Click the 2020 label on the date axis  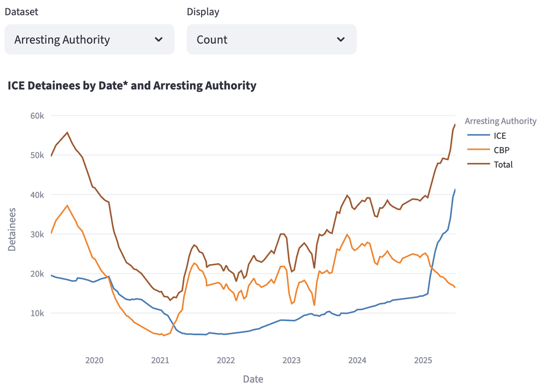click(94, 361)
